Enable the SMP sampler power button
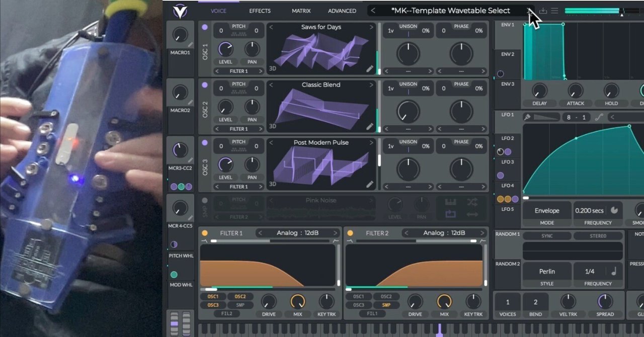The width and height of the screenshot is (644, 337). click(205, 201)
